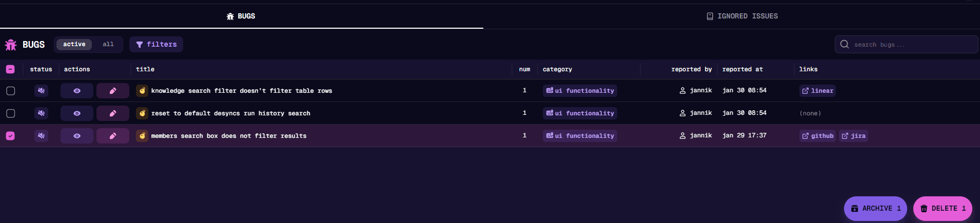
Task: Open the Ignored Issues tab
Action: click(x=742, y=16)
